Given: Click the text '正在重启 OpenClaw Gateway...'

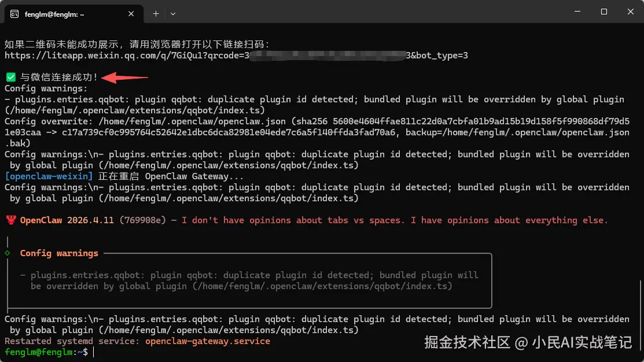Looking at the screenshot, I should 171,176.
